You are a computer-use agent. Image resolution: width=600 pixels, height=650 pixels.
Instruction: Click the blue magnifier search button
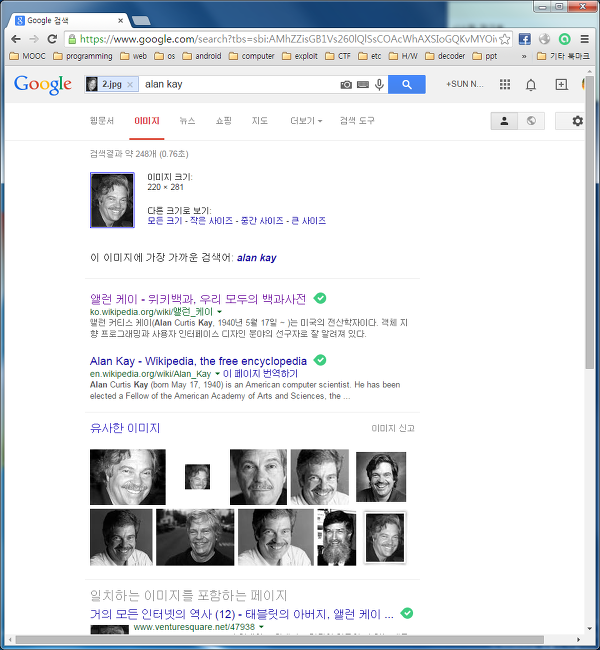tap(407, 85)
